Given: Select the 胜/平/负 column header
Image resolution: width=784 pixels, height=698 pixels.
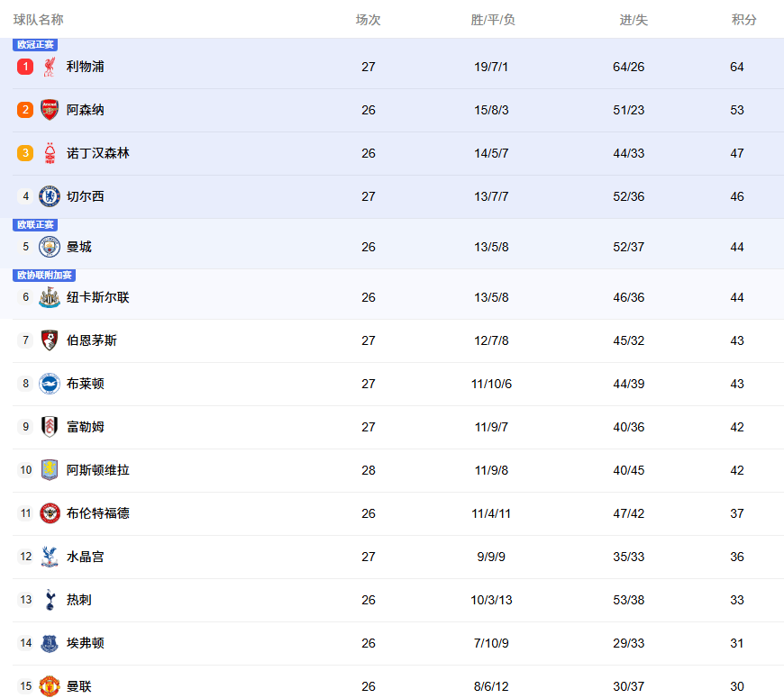Looking at the screenshot, I should point(493,20).
